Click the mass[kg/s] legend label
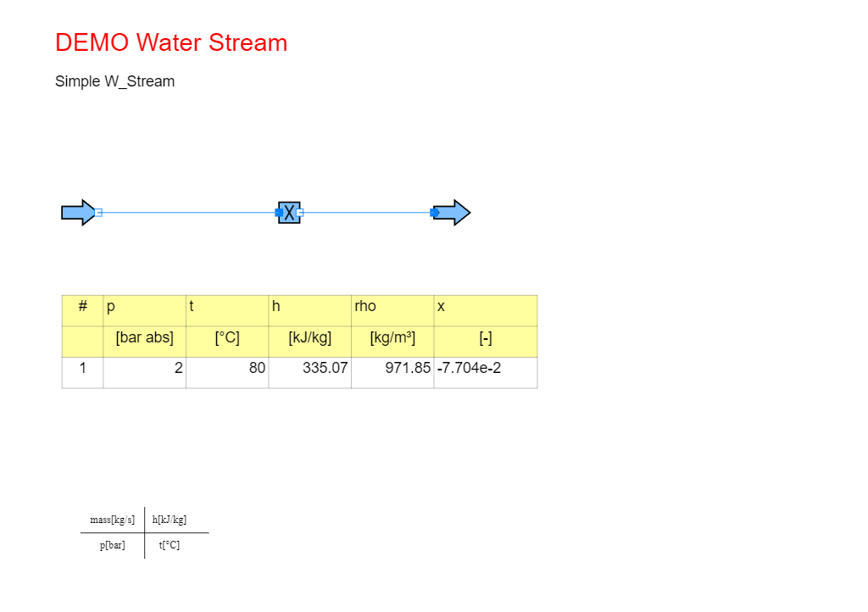This screenshot has width=868, height=612. click(113, 520)
